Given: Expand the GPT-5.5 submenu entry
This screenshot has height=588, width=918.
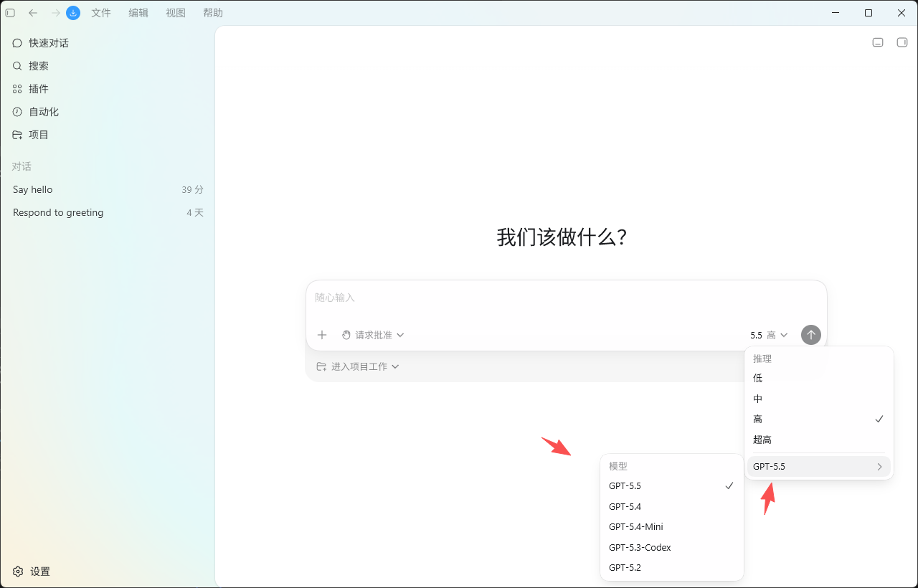Looking at the screenshot, I should pyautogui.click(x=819, y=467).
